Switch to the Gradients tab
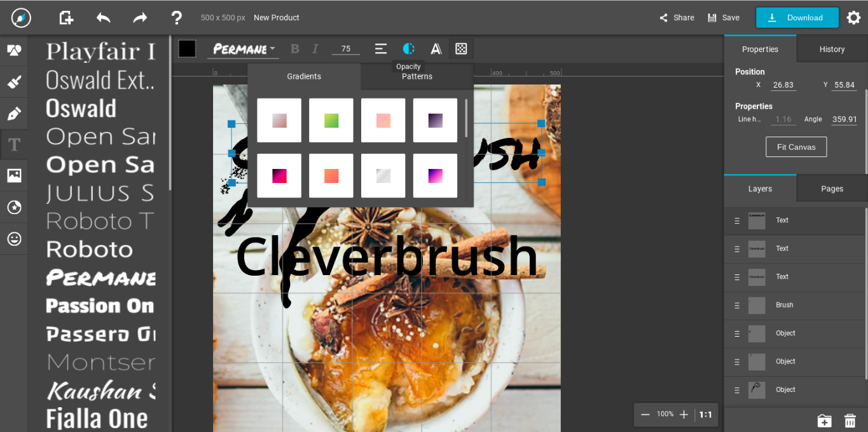 [304, 76]
